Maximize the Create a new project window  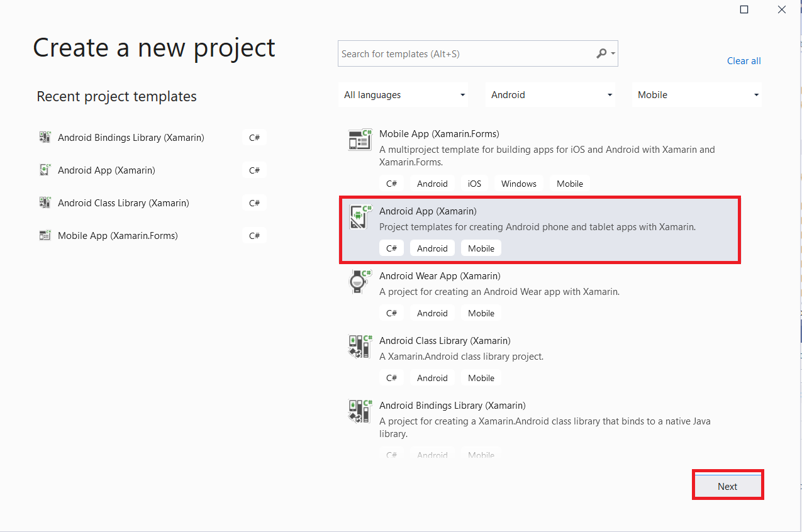(744, 9)
